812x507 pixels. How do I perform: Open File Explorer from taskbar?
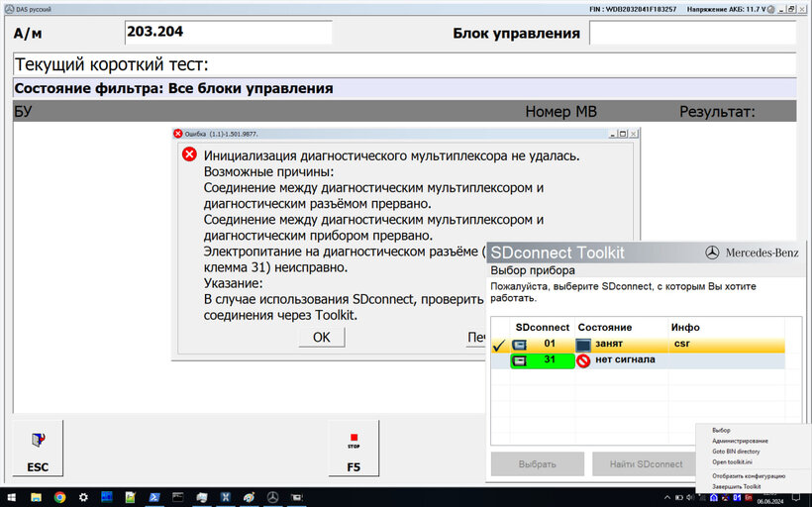[36, 498]
